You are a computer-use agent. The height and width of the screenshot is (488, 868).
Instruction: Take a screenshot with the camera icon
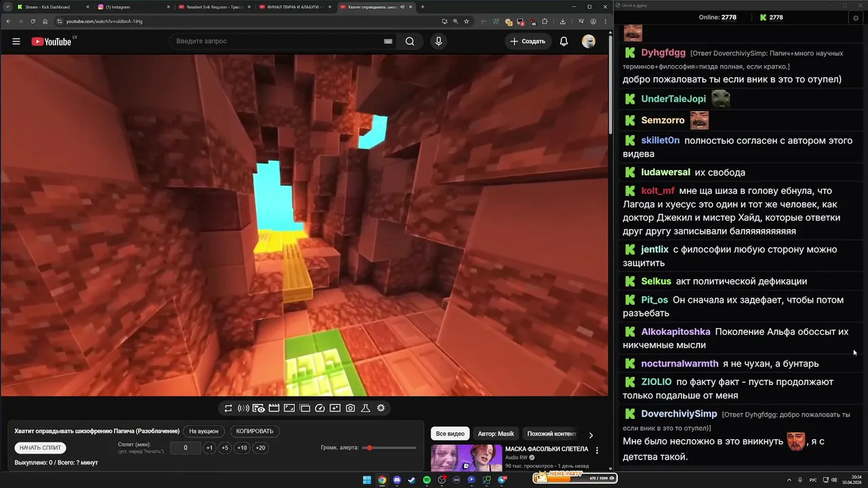pos(350,408)
